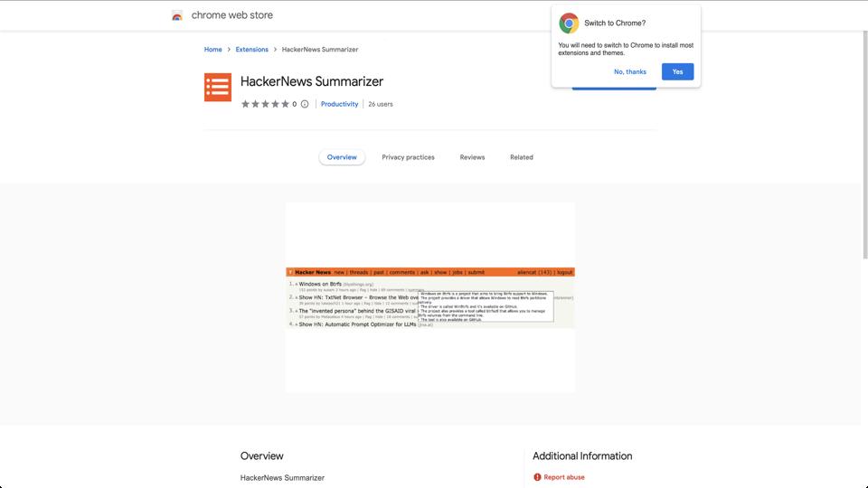The height and width of the screenshot is (488, 868).
Task: Click the Chrome Web Store rainbow logo
Action: (177, 15)
